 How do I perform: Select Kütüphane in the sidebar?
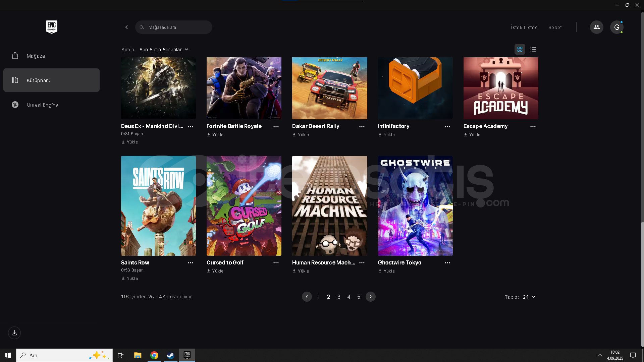(x=51, y=80)
